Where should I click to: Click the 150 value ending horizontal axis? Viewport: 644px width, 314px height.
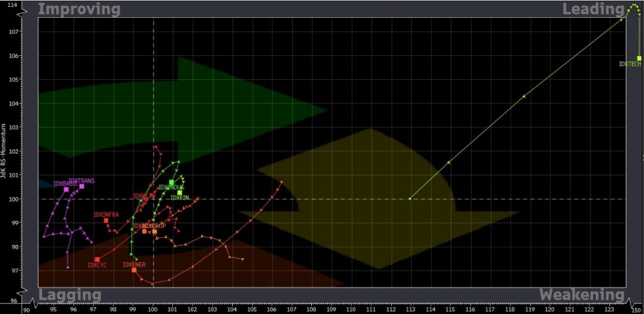(636, 310)
